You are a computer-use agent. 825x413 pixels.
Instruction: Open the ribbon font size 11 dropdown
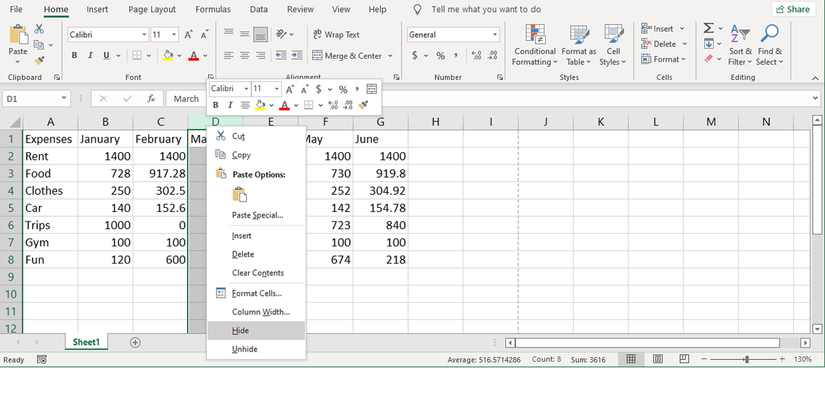tap(174, 35)
